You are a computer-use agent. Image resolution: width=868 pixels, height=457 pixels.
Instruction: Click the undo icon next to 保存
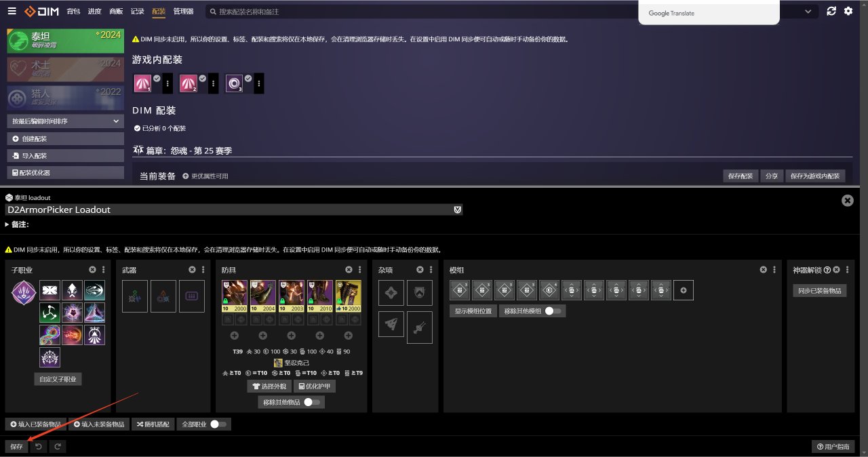(x=39, y=446)
